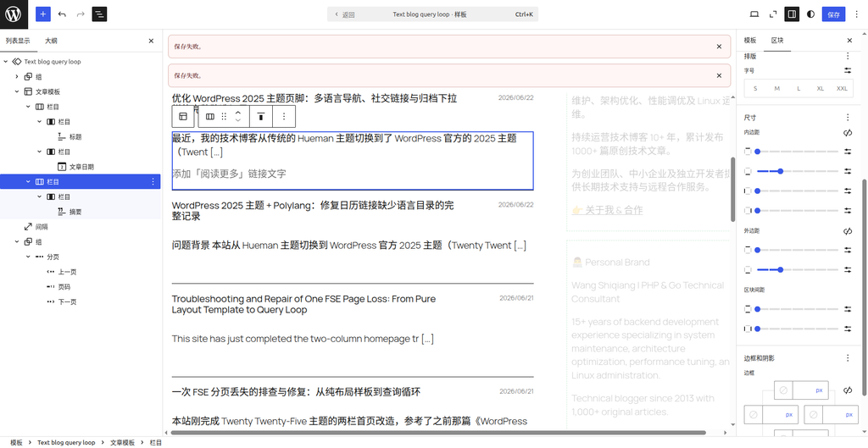The image size is (868, 448).
Task: Open block toolbar options three-dot menu
Action: [284, 117]
